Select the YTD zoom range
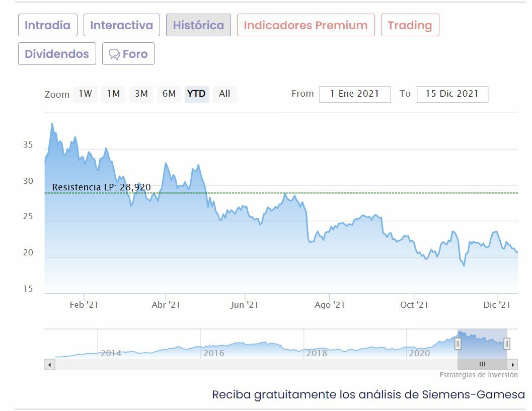Image resolution: width=532 pixels, height=411 pixels. tap(196, 94)
